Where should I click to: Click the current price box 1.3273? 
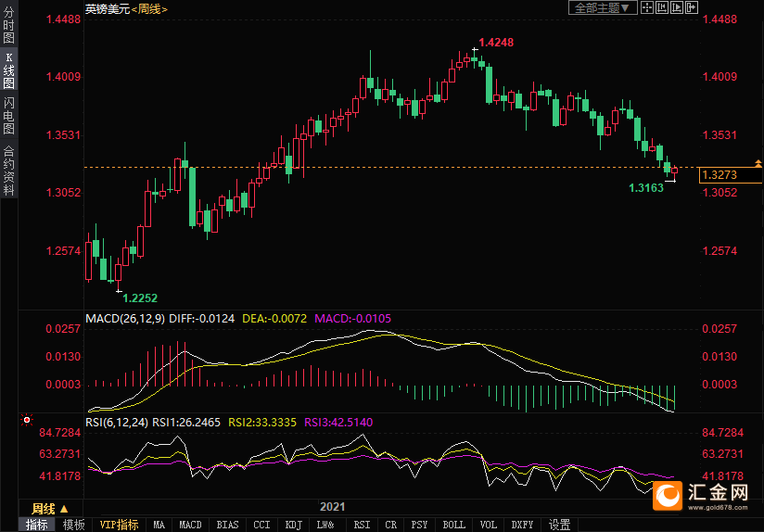[730, 174]
